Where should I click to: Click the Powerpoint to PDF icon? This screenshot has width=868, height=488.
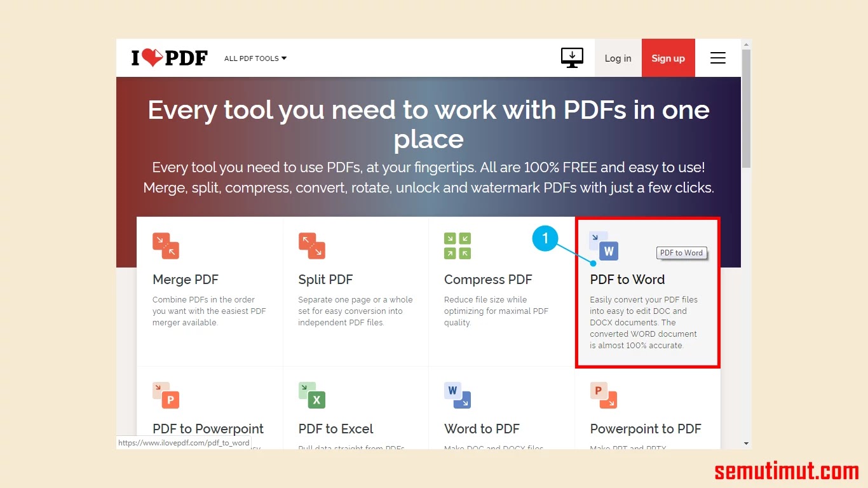pos(604,395)
